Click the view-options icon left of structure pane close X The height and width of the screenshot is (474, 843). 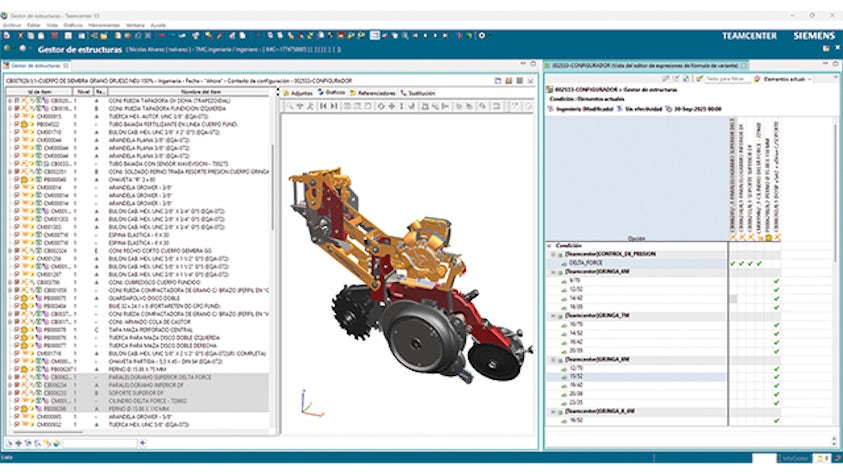519,81
